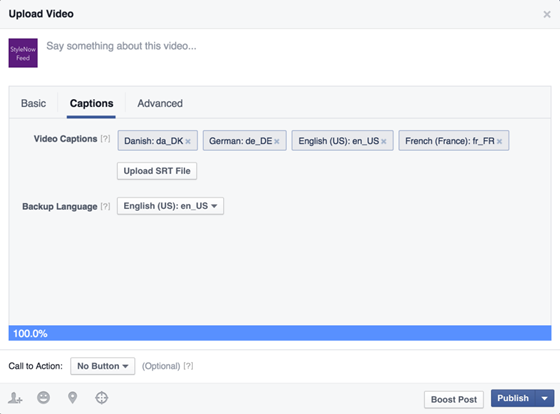Open the Backup Language dropdown
The width and height of the screenshot is (560, 414).
[170, 206]
